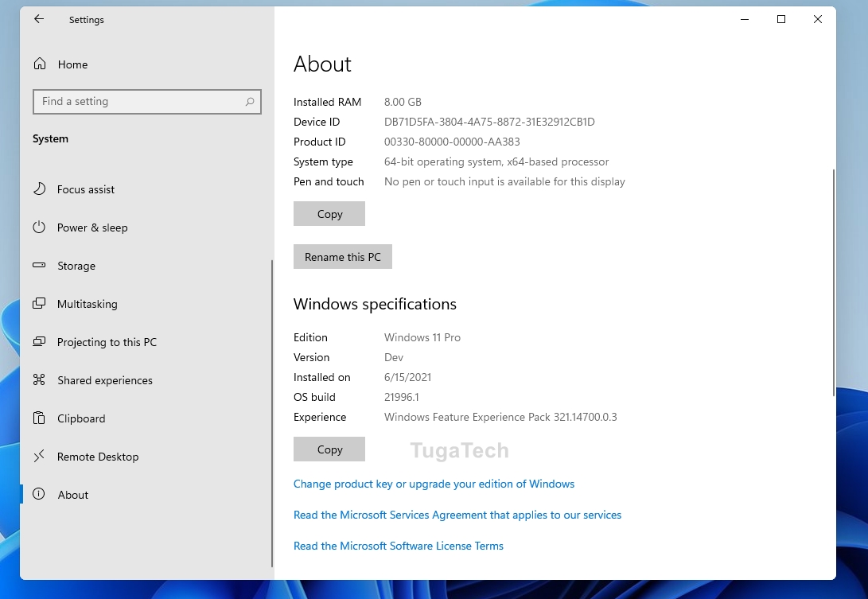The height and width of the screenshot is (599, 868).
Task: Copy the device specifications
Action: pyautogui.click(x=329, y=214)
